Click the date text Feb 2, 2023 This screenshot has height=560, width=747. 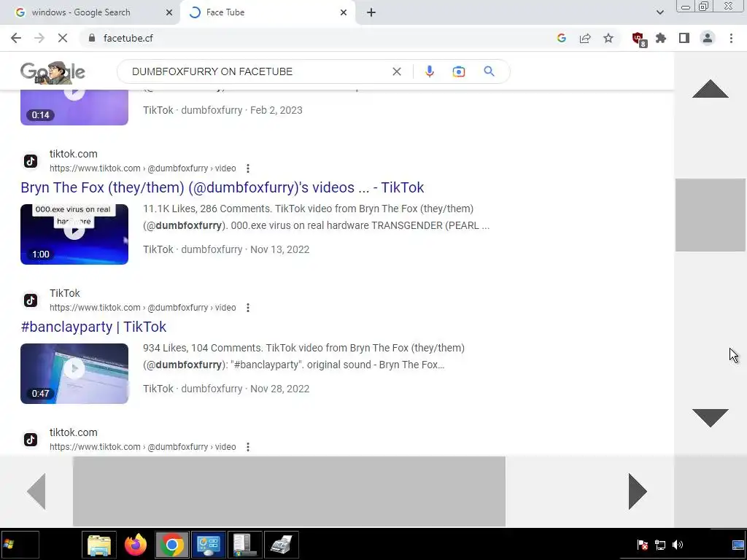[276, 110]
